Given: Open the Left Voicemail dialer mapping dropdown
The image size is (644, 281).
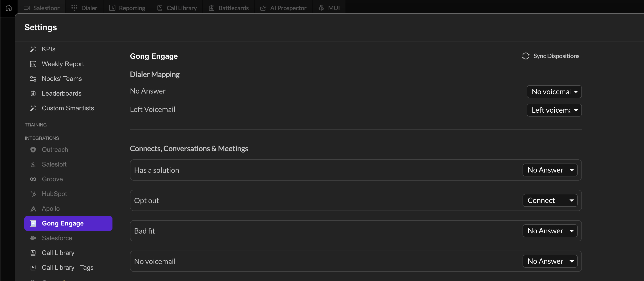Looking at the screenshot, I should 554,110.
